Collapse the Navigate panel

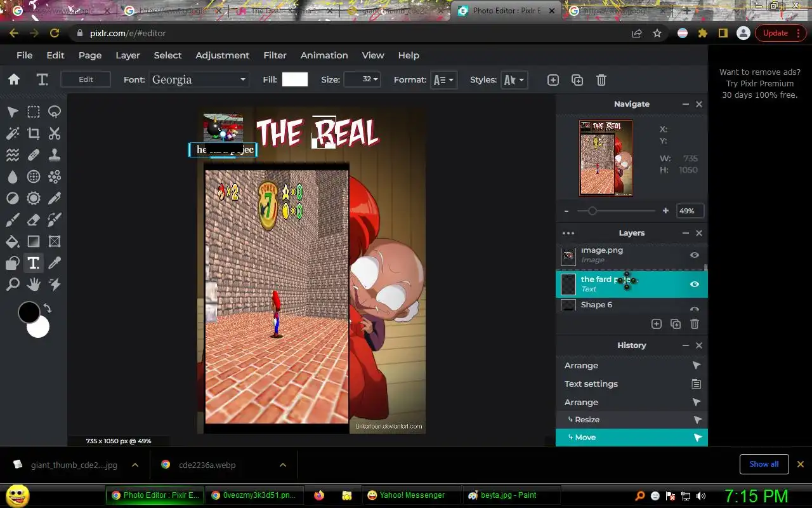[x=686, y=104]
